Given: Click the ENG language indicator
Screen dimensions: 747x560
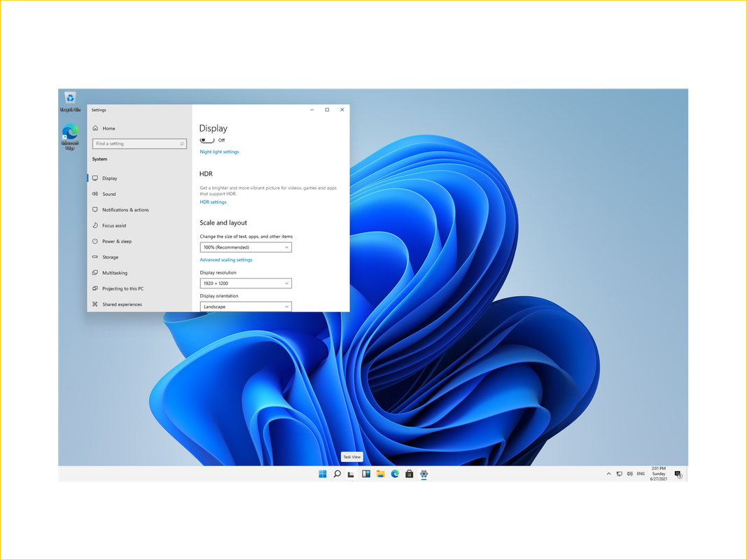Looking at the screenshot, I should click(641, 474).
